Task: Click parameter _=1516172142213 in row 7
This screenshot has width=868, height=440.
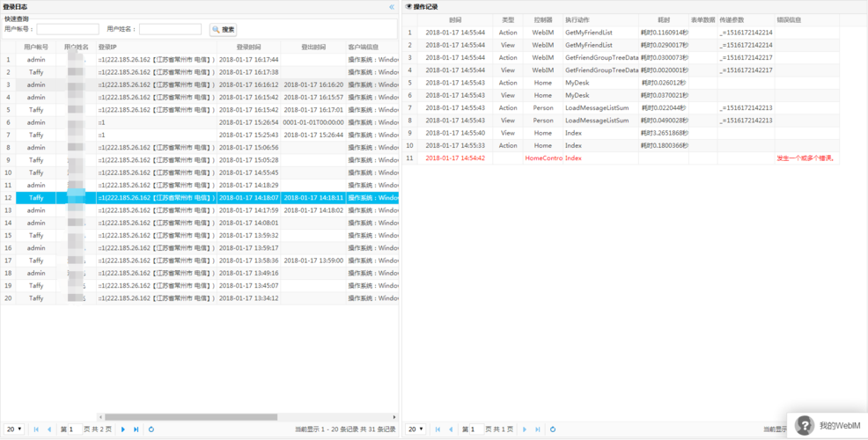Action: 746,108
